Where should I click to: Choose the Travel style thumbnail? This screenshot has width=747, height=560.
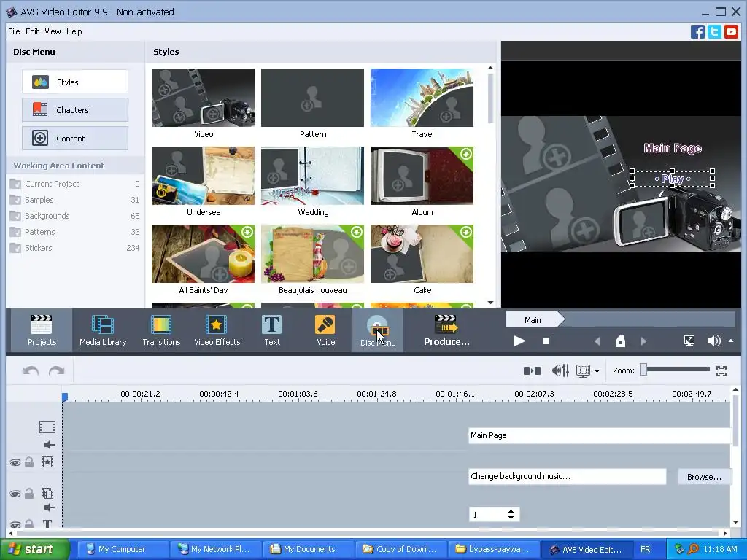pyautogui.click(x=422, y=98)
